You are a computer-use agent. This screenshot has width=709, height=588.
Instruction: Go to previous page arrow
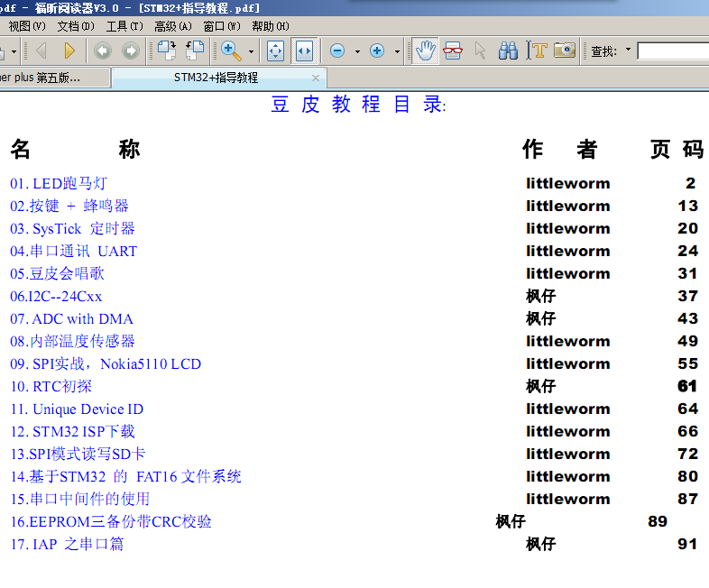click(41, 51)
